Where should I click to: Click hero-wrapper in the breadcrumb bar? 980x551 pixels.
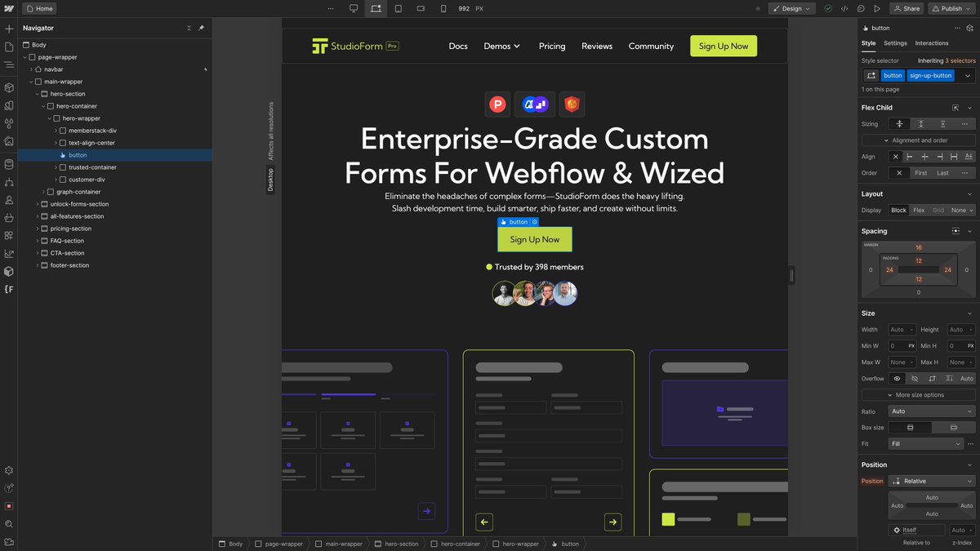click(x=514, y=544)
